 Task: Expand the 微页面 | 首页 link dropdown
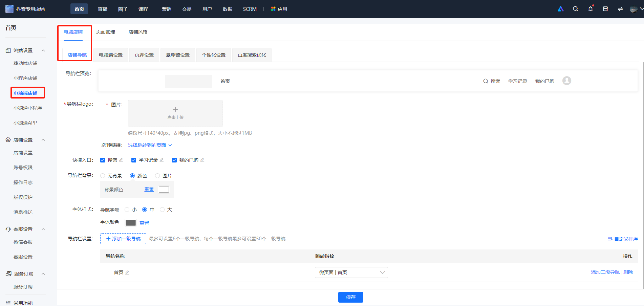click(351, 272)
